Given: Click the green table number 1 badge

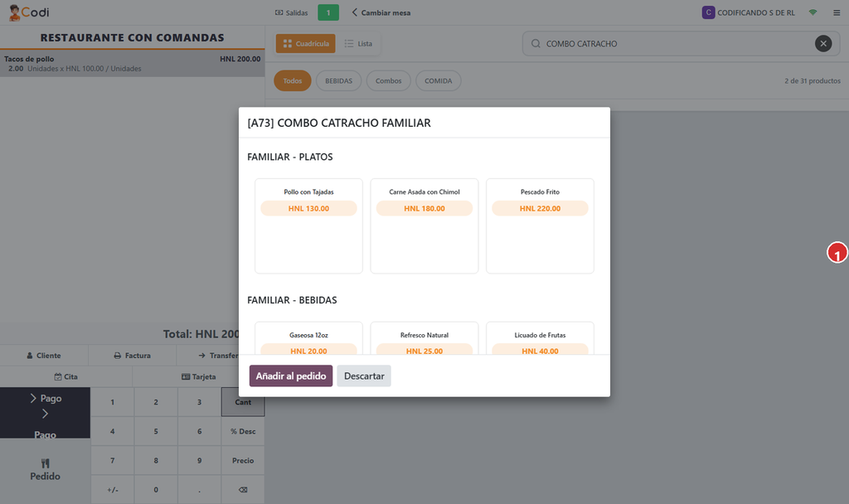Looking at the screenshot, I should 328,12.
